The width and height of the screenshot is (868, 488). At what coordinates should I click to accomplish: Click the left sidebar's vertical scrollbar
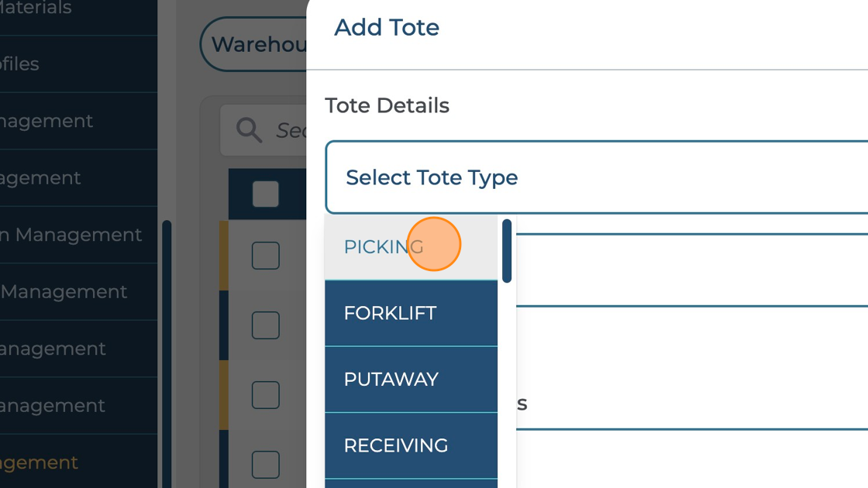(166, 349)
